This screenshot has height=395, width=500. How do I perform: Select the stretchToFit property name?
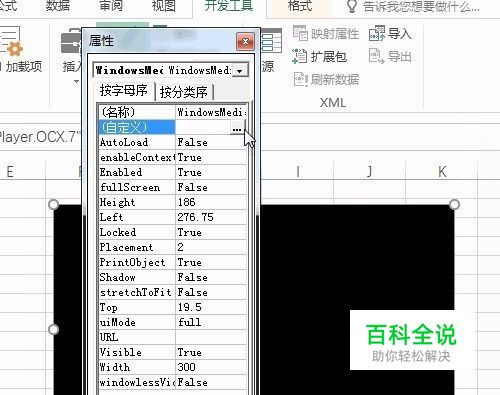coord(137,292)
